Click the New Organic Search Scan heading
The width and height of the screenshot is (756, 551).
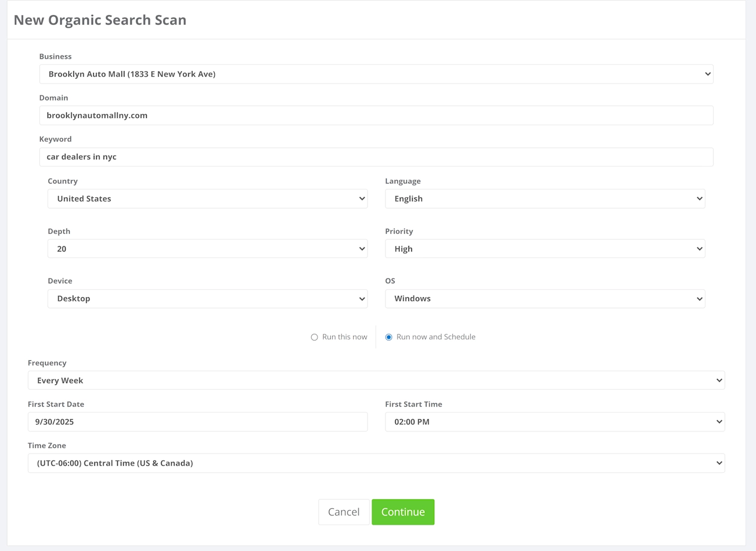point(100,20)
